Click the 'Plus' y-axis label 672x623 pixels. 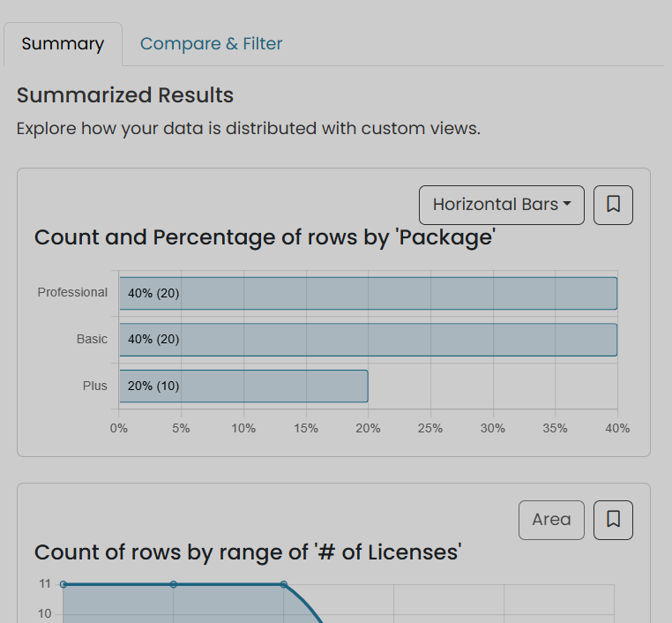pos(94,386)
